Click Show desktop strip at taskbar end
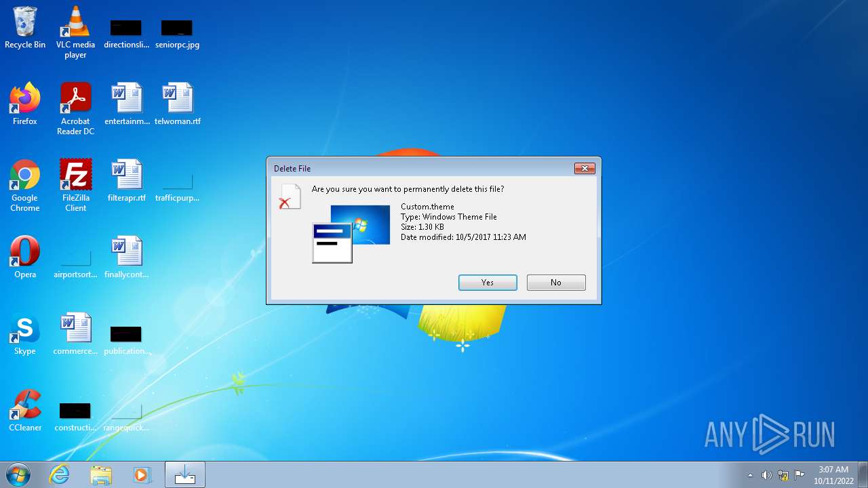 (863, 475)
